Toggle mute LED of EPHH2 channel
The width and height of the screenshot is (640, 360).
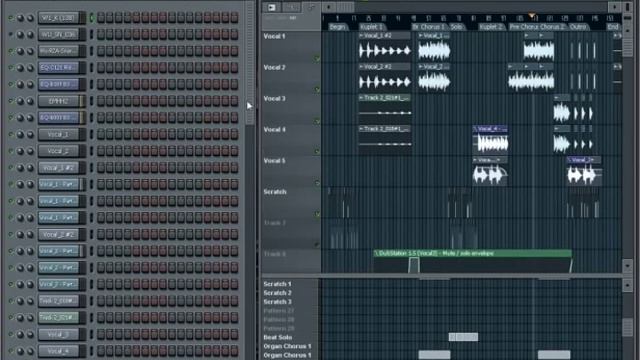pyautogui.click(x=11, y=101)
